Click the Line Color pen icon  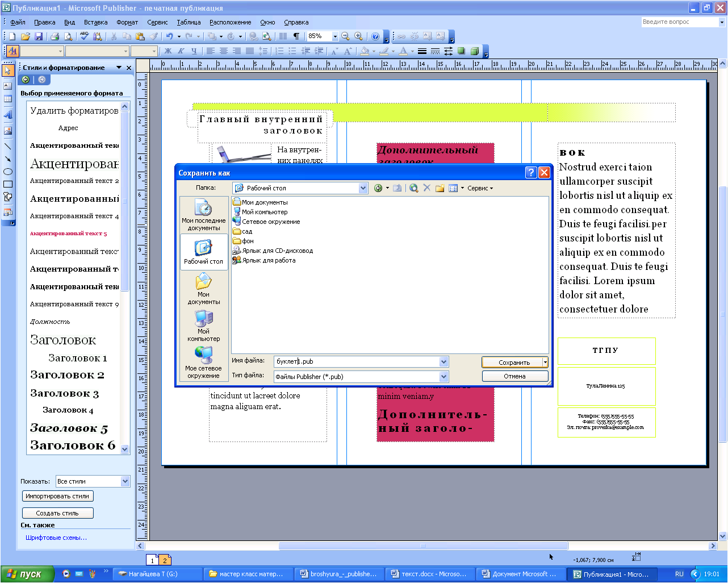point(384,51)
